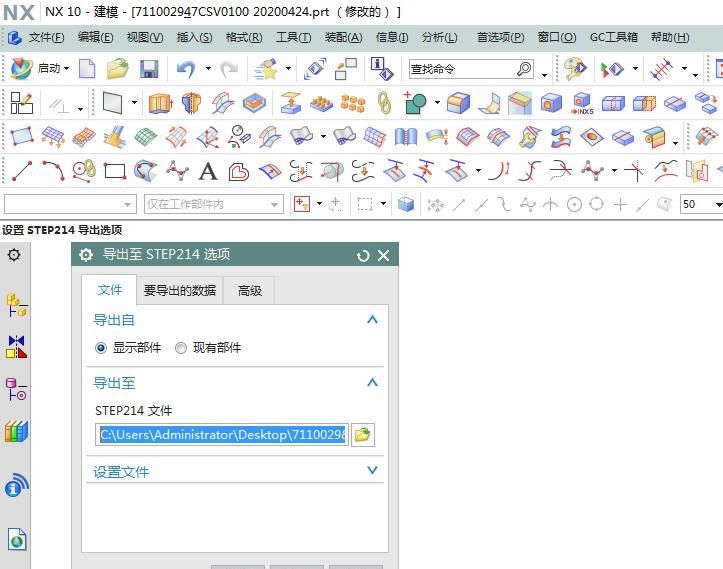Open the Web Browser sidebar icon
The height and width of the screenshot is (569, 723).
(x=17, y=539)
